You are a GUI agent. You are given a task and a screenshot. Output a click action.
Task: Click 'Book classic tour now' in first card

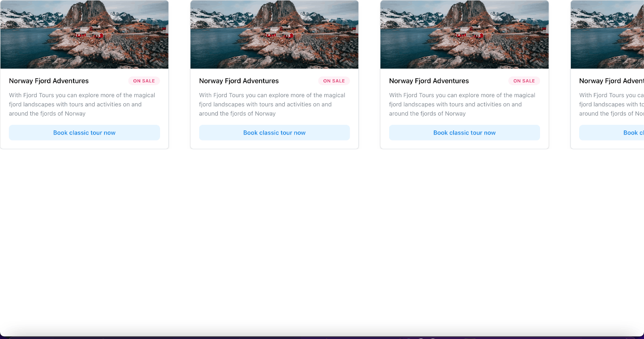(84, 133)
